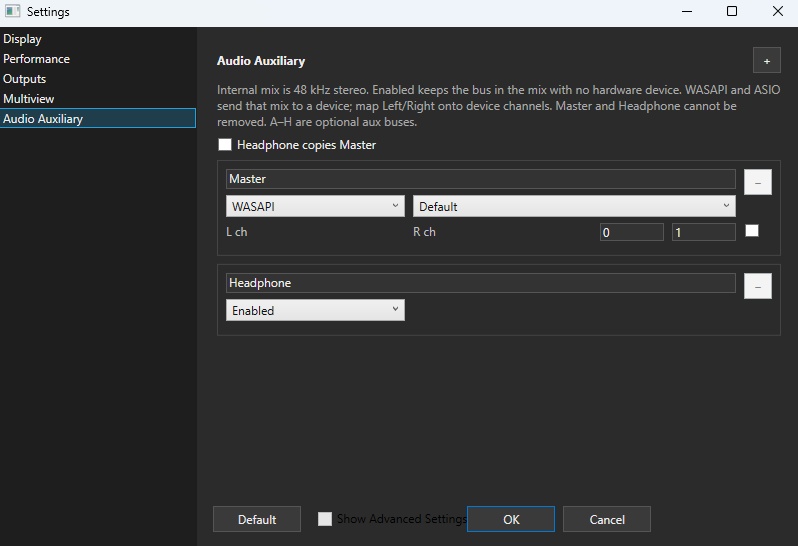Click the left channel field showing 0

tap(632, 232)
